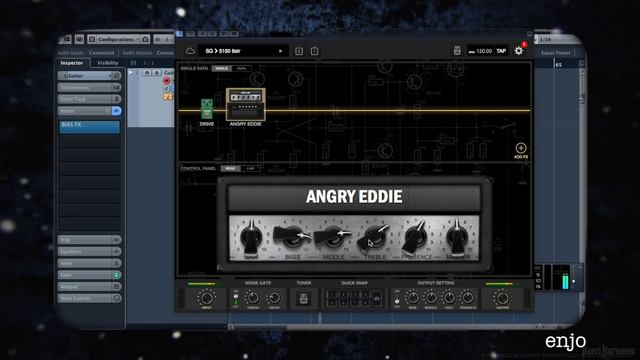Click the download preset icon in header
Screen dimensions: 640x360
tap(299, 51)
